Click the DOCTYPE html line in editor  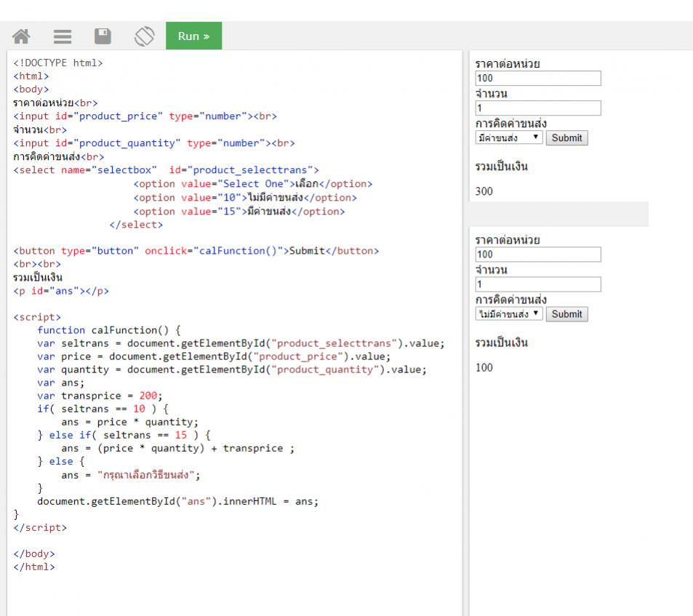[58, 63]
